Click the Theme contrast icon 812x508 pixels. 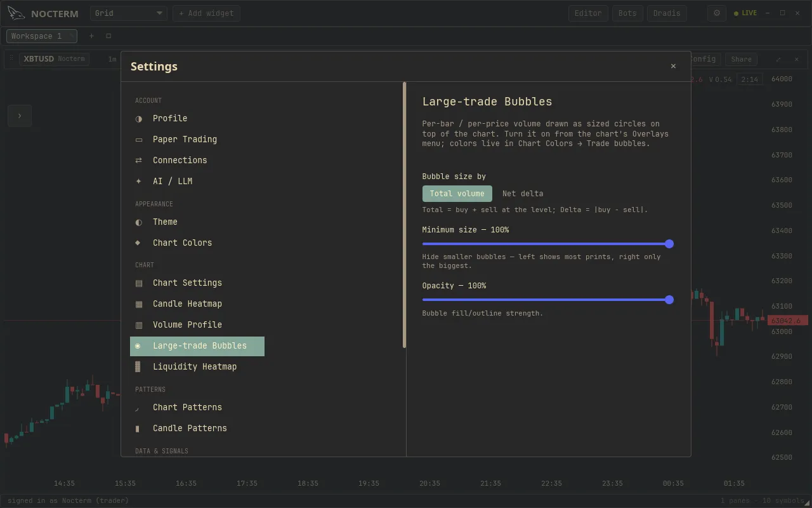[138, 222]
